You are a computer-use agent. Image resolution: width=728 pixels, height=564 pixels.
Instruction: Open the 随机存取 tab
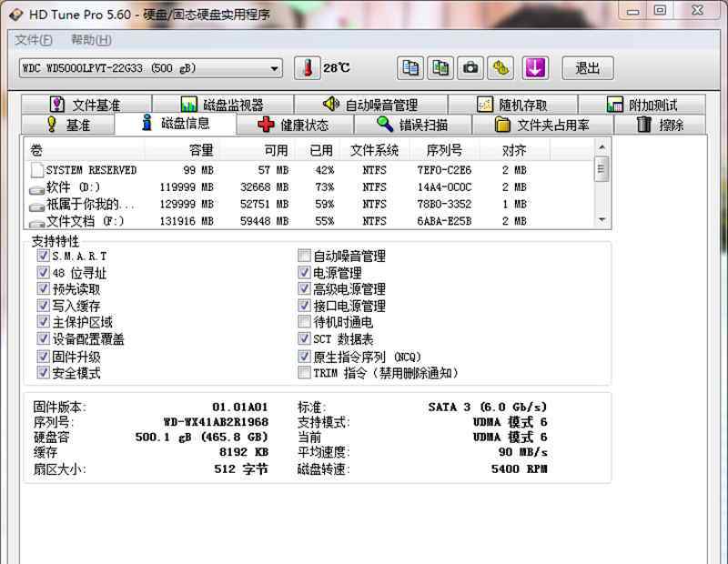pyautogui.click(x=513, y=105)
